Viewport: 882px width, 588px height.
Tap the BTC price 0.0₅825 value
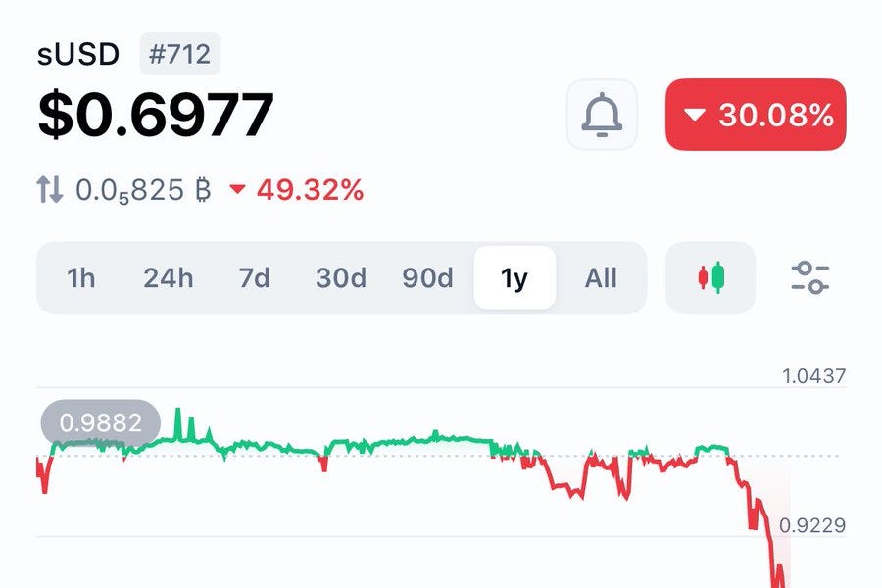pyautogui.click(x=143, y=189)
